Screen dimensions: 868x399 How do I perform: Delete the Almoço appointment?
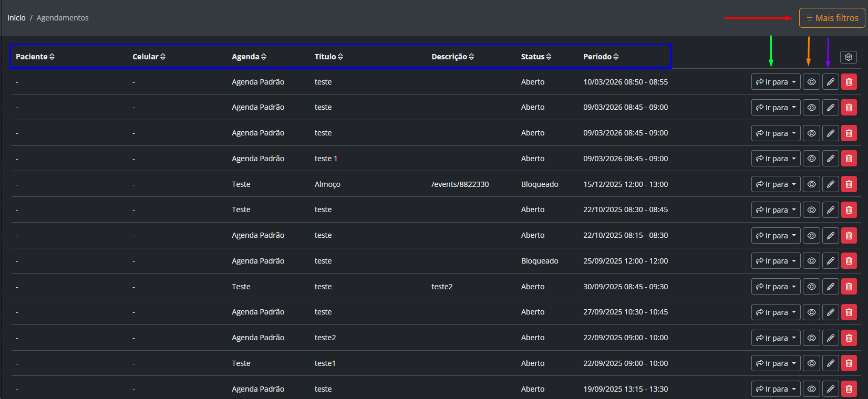point(849,184)
